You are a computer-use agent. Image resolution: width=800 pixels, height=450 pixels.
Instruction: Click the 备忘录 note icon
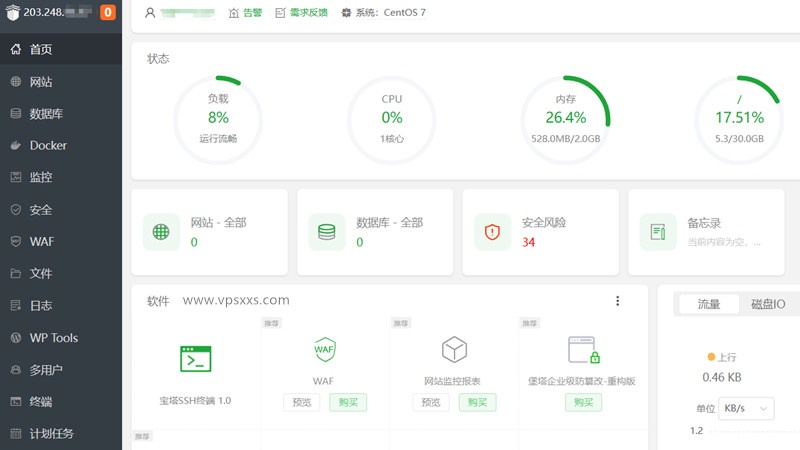[x=658, y=232]
